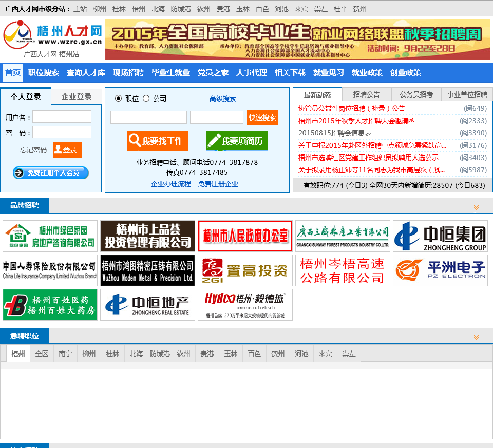Viewport: 493px width, 448px height.
Task: Open the 置高投资 ZGI brand logo
Action: 245,270
